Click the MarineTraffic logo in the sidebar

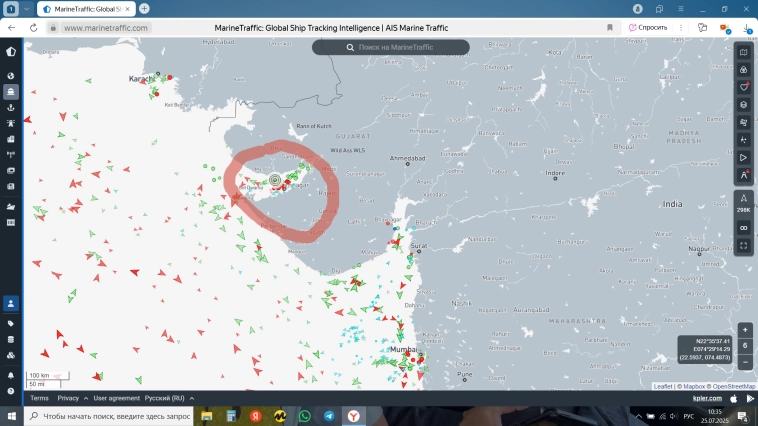click(x=11, y=51)
